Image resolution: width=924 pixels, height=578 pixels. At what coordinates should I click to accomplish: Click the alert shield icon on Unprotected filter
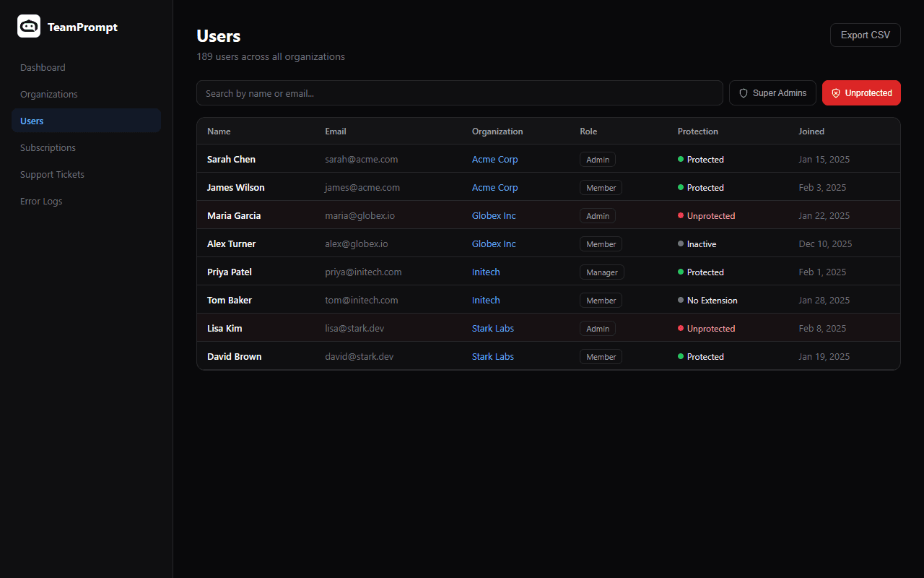836,92
